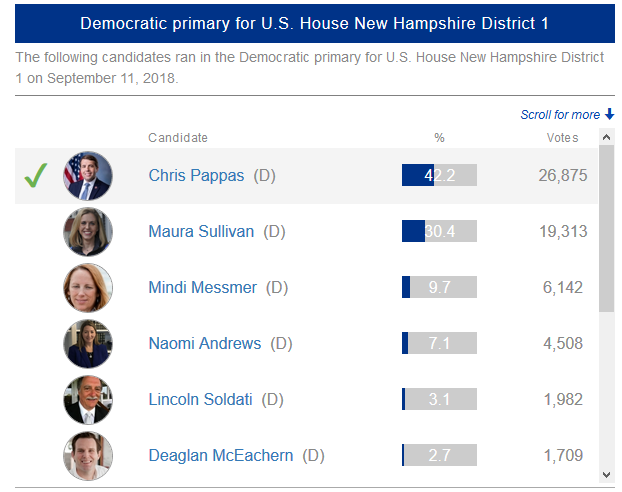This screenshot has width=622, height=492.
Task: Click the Scroll for more down arrow
Action: pos(609,115)
